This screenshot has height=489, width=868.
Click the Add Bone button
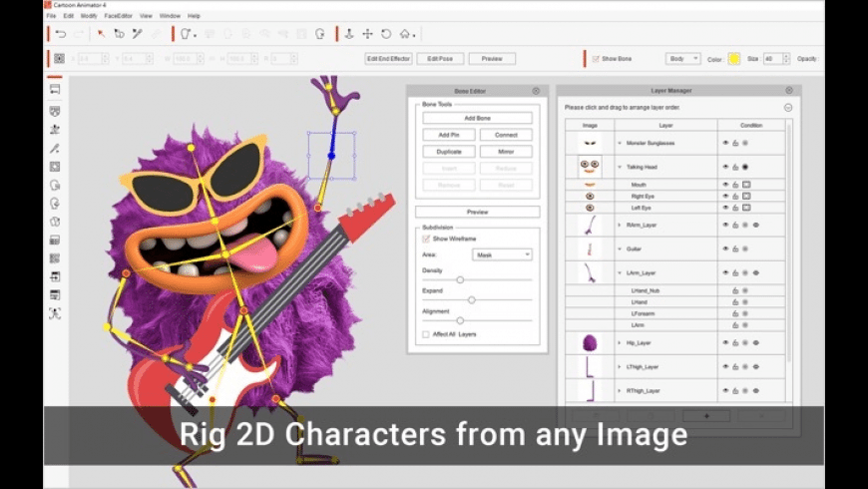tap(477, 118)
